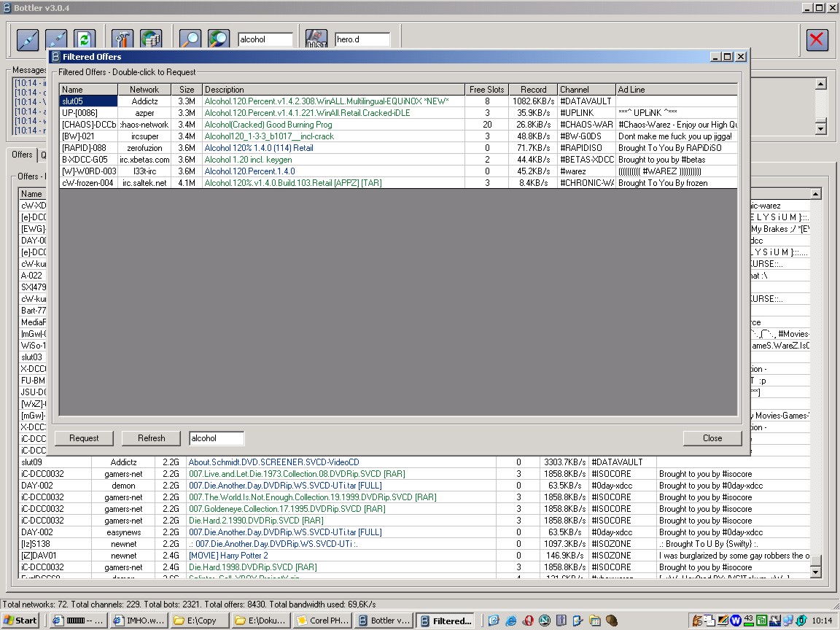Screen dimensions: 840x630
Task: Select Alcohol(Cracked) Good Burning Prog row
Action: pyautogui.click(x=398, y=125)
